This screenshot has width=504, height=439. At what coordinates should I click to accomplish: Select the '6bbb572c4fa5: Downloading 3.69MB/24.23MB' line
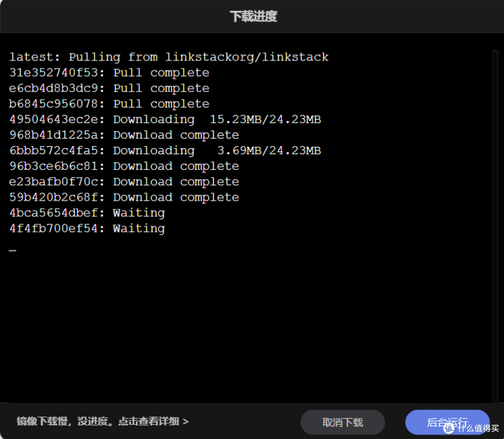click(x=165, y=150)
